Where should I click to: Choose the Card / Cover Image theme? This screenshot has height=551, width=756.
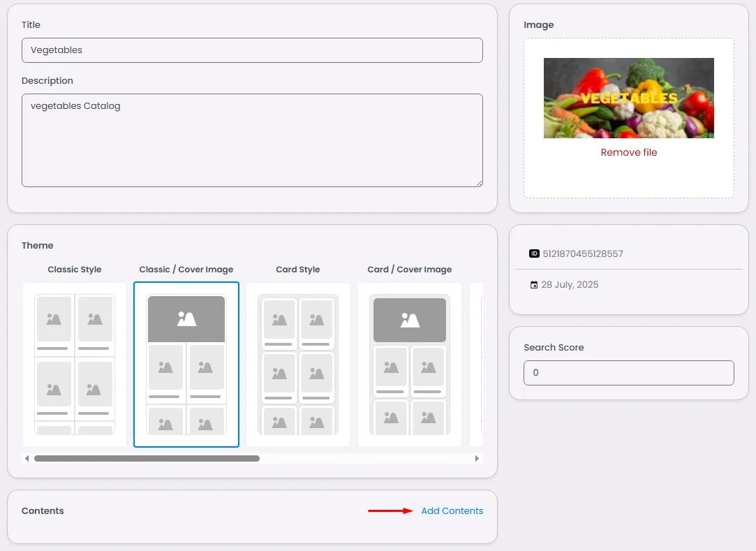click(x=410, y=365)
